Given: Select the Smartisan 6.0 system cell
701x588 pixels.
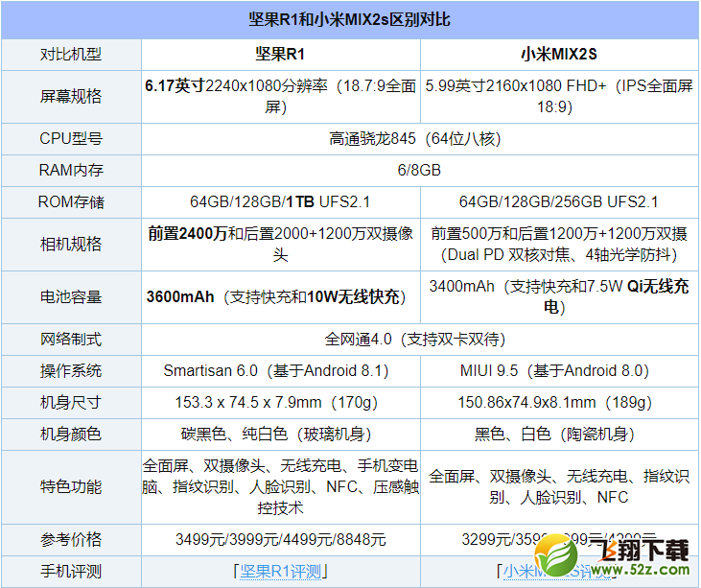Looking at the screenshot, I should pyautogui.click(x=281, y=371).
